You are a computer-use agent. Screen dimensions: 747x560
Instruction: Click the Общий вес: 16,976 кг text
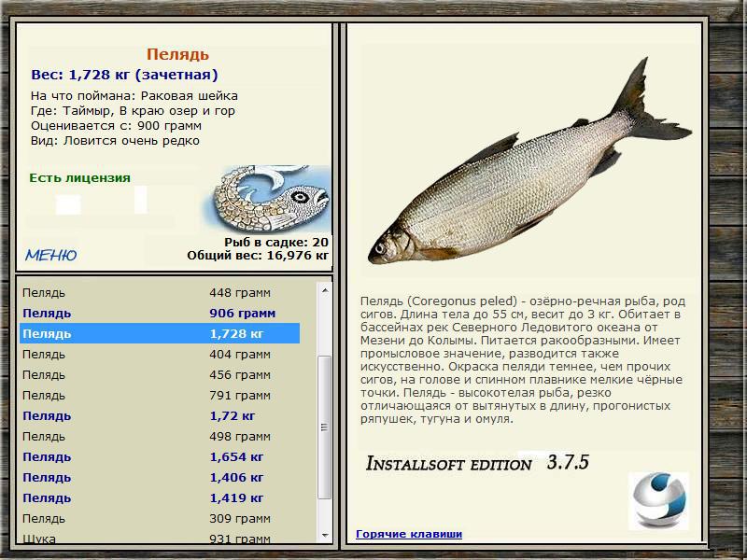258,255
